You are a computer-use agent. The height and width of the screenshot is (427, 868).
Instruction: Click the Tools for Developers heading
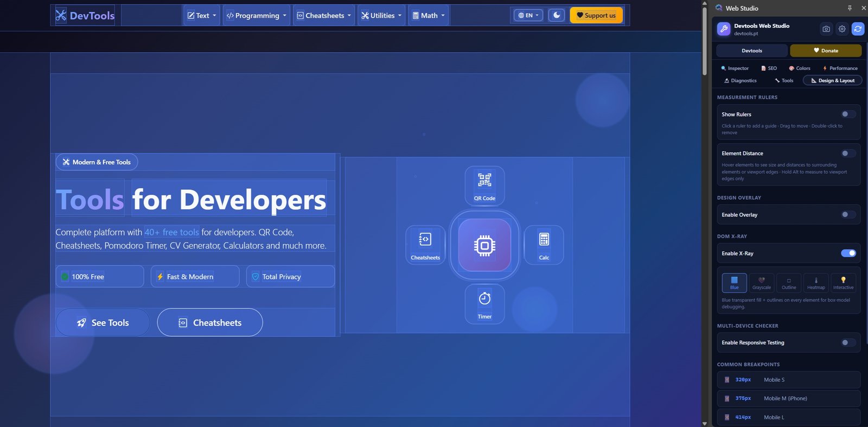pyautogui.click(x=191, y=199)
